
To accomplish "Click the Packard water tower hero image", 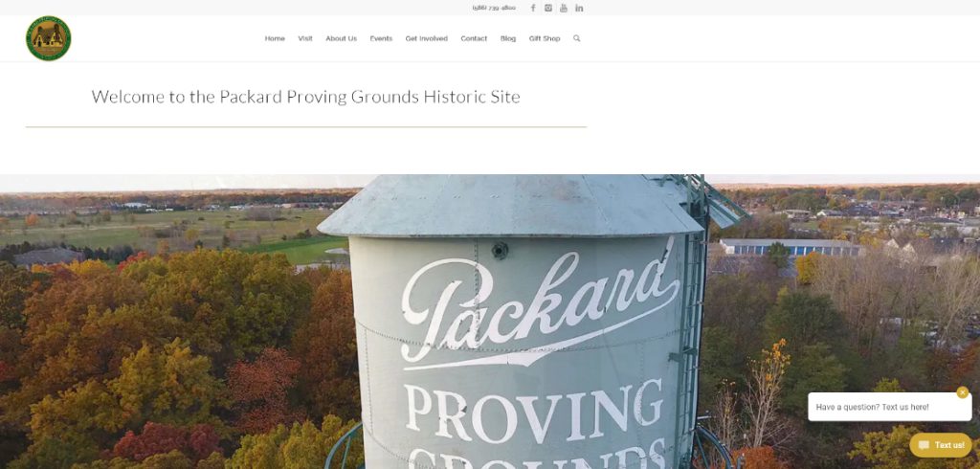I will (x=490, y=322).
